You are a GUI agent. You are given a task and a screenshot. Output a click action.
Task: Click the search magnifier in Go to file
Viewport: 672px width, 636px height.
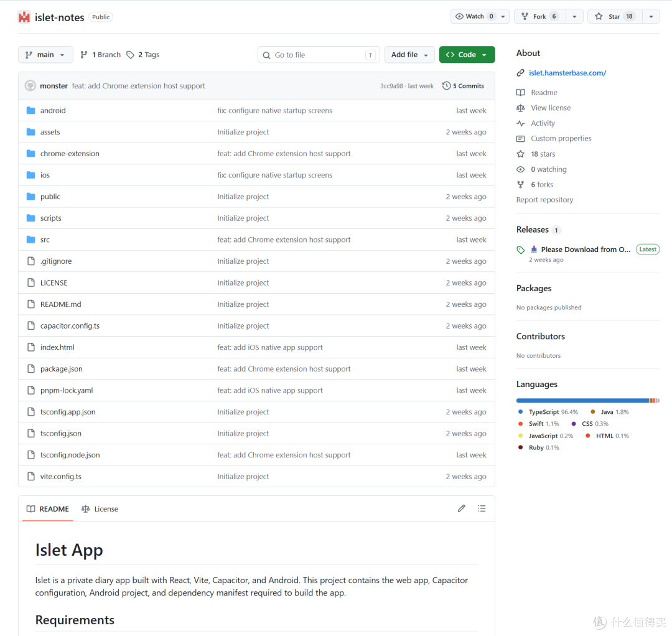(x=266, y=55)
